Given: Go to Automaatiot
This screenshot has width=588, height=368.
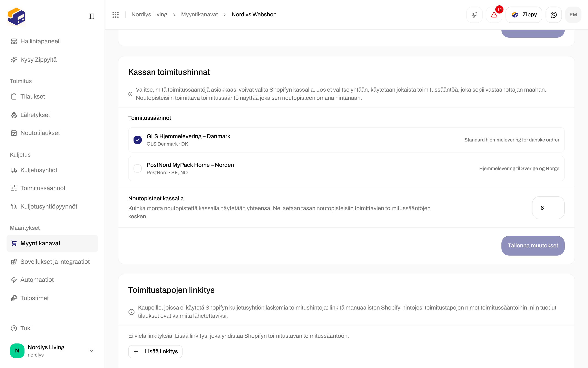Looking at the screenshot, I should point(52,280).
